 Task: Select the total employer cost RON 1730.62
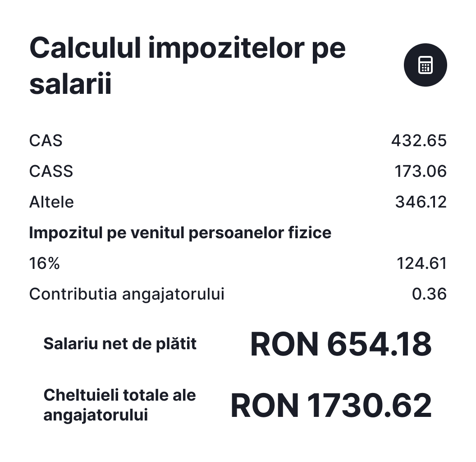pos(331,405)
